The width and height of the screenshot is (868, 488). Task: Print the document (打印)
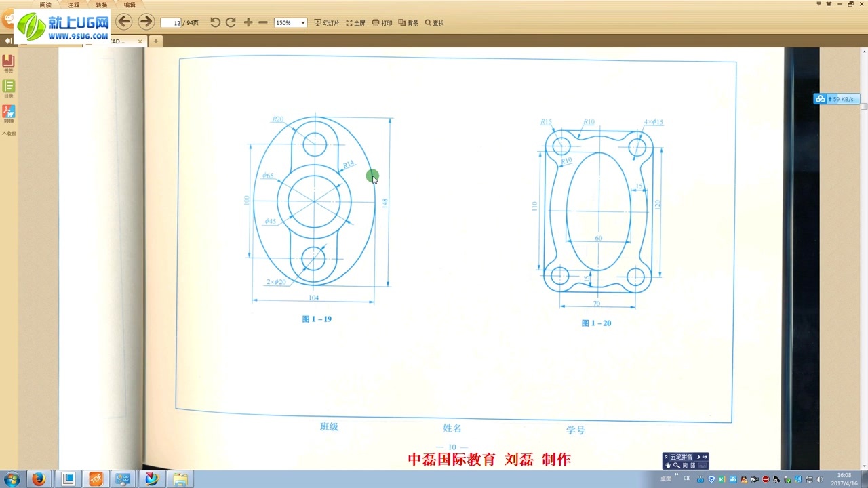point(382,23)
